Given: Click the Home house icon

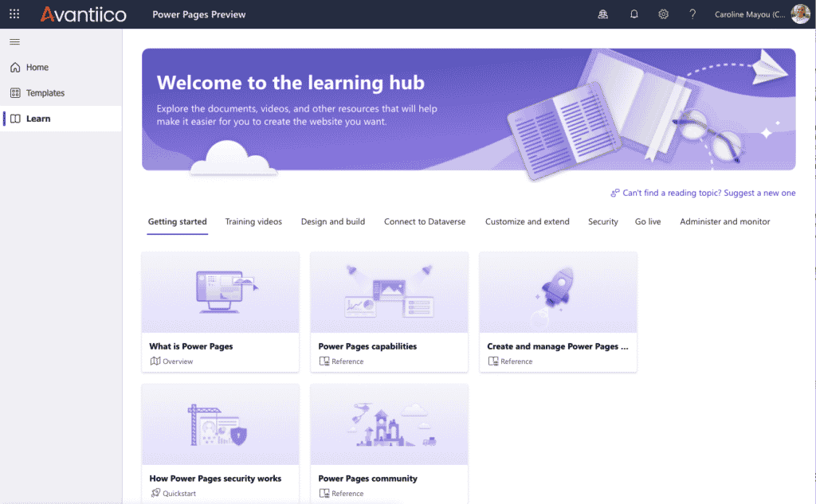Looking at the screenshot, I should [15, 67].
